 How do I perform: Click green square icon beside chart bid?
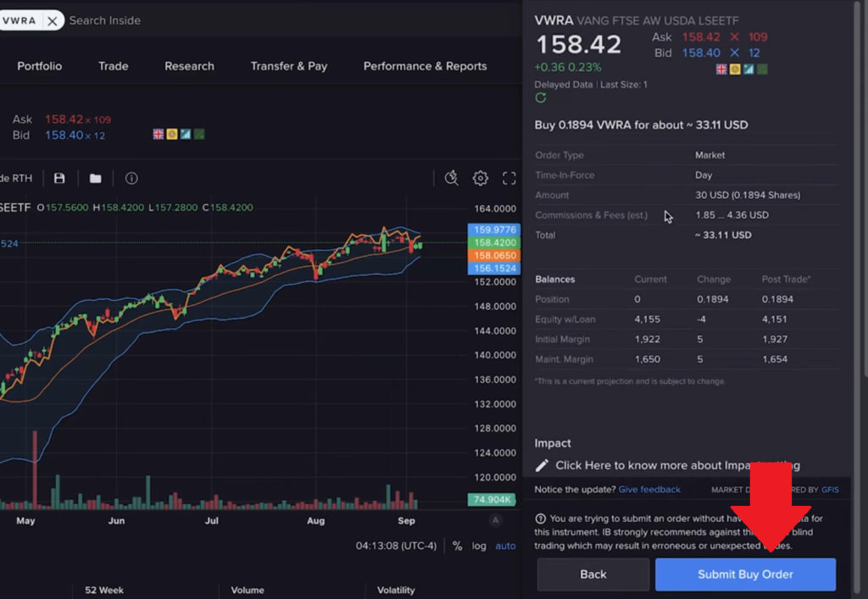pyautogui.click(x=199, y=134)
